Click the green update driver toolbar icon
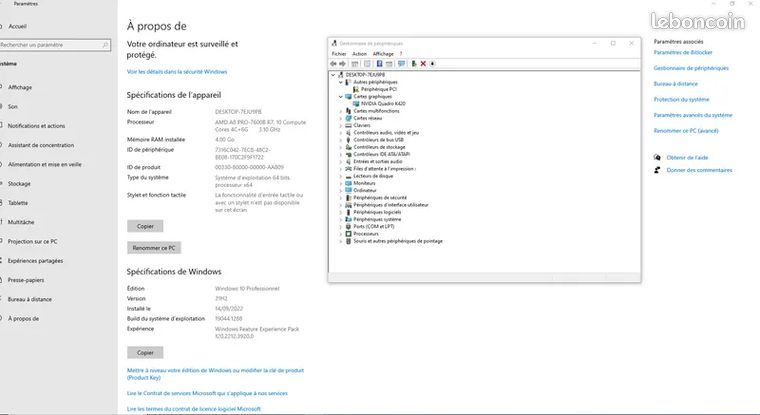Viewport: 760px width, 415px height. [x=414, y=64]
